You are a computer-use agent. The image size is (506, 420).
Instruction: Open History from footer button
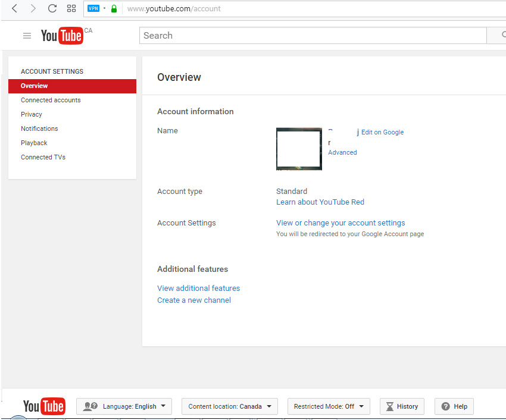tap(402, 406)
